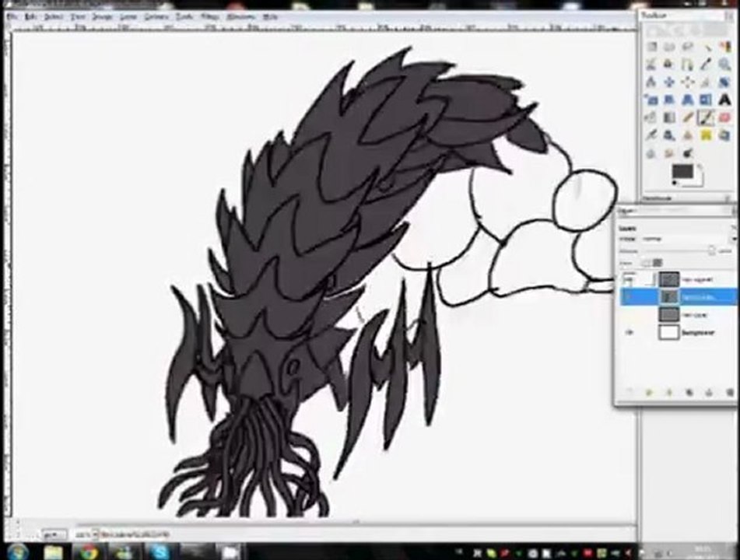Select the Crop tool
The height and width of the screenshot is (560, 740).
[707, 82]
